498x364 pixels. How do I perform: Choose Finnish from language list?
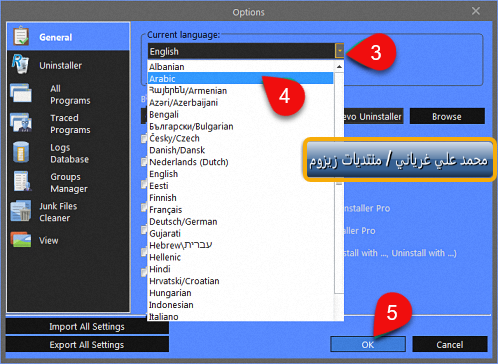[x=240, y=198]
